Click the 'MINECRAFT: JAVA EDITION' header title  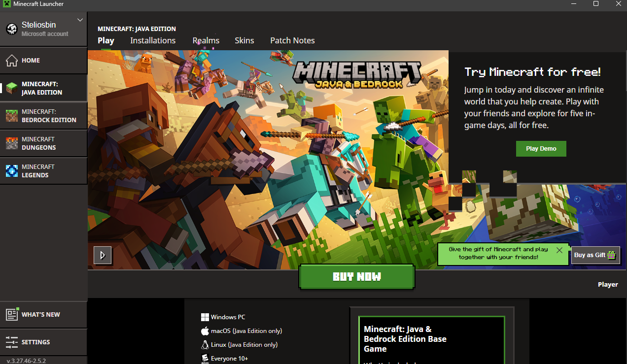point(137,29)
